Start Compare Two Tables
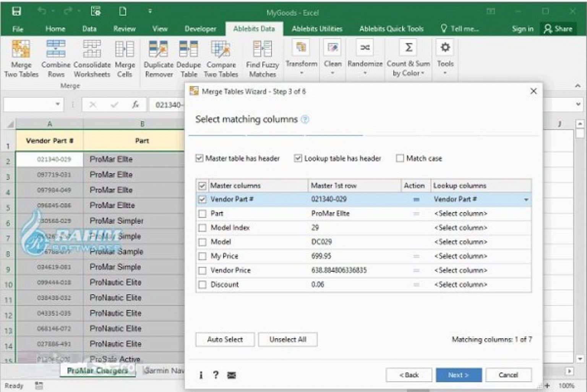This screenshot has height=392, width=587. [x=221, y=57]
